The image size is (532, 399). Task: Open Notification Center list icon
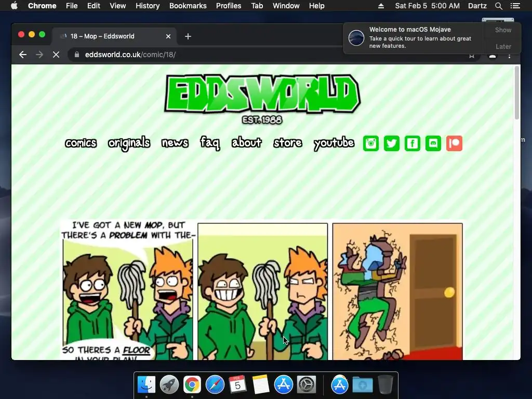pyautogui.click(x=515, y=6)
